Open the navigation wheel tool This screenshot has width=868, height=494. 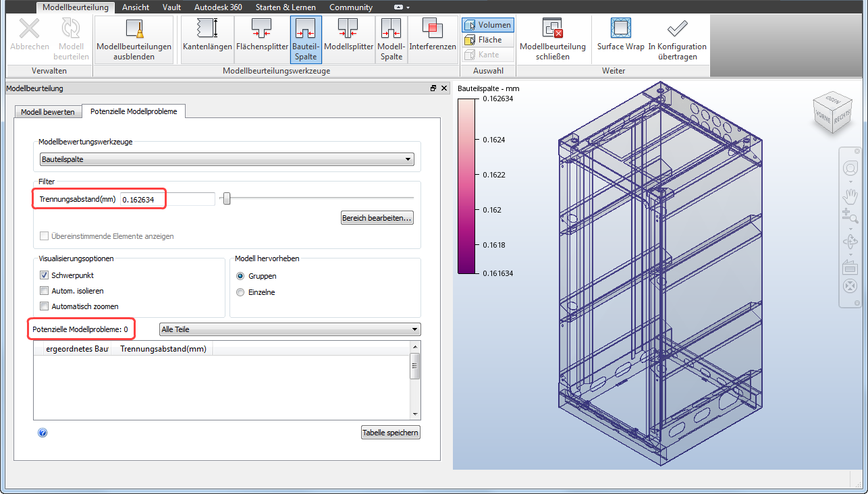[850, 167]
